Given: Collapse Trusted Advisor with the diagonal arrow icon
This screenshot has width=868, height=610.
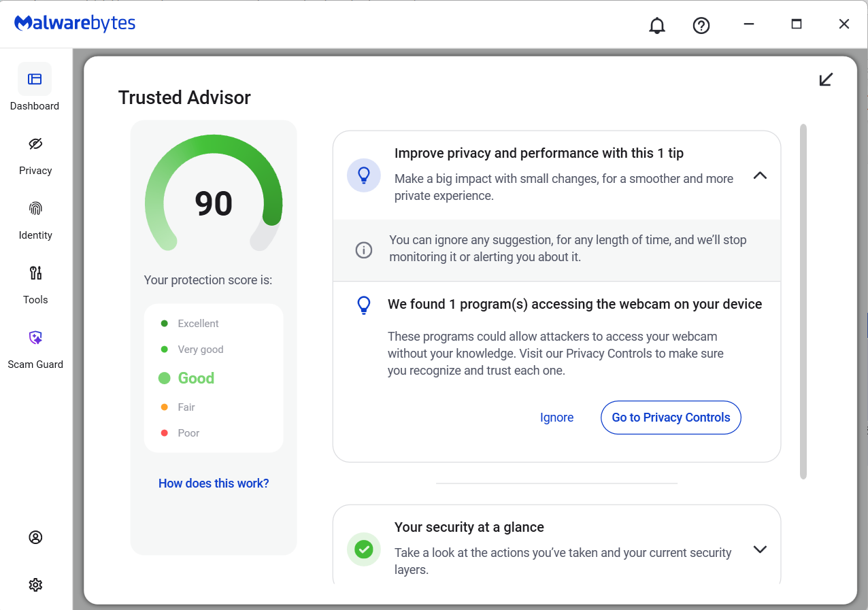Looking at the screenshot, I should coord(826,80).
